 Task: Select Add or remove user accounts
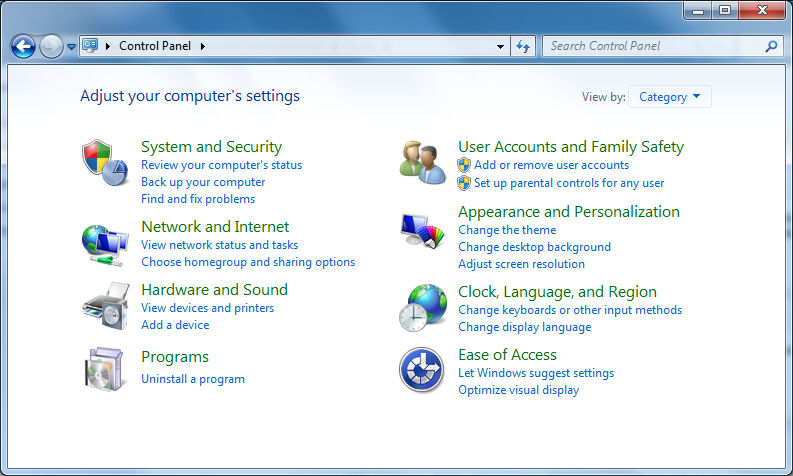[x=551, y=165]
